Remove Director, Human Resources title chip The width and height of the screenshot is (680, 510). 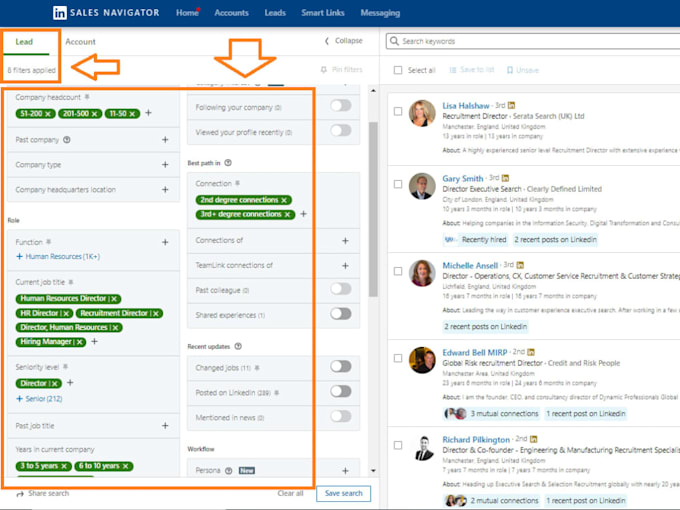115,327
